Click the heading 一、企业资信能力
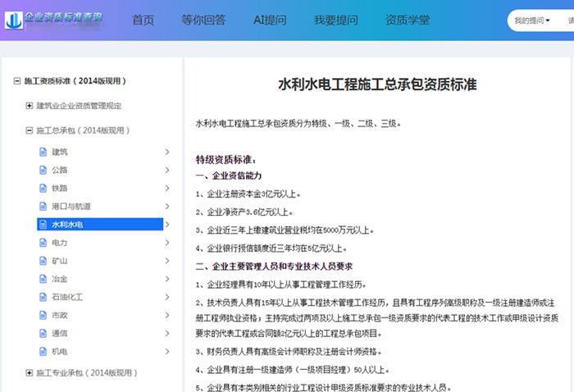 [x=229, y=175]
